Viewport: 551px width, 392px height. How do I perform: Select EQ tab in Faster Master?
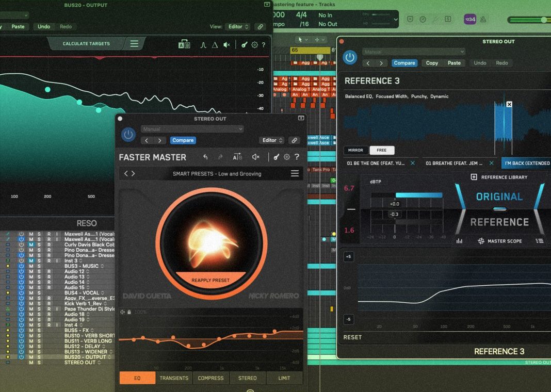pyautogui.click(x=137, y=378)
